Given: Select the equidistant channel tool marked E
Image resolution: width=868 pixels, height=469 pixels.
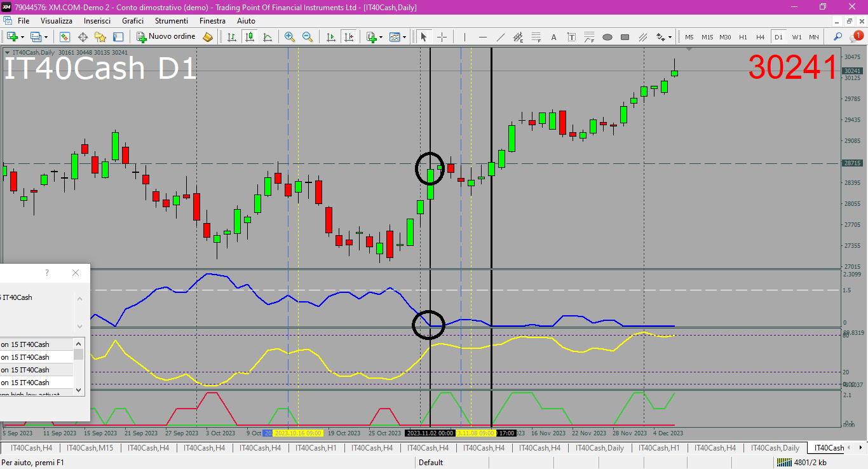Looking at the screenshot, I should click(x=518, y=37).
